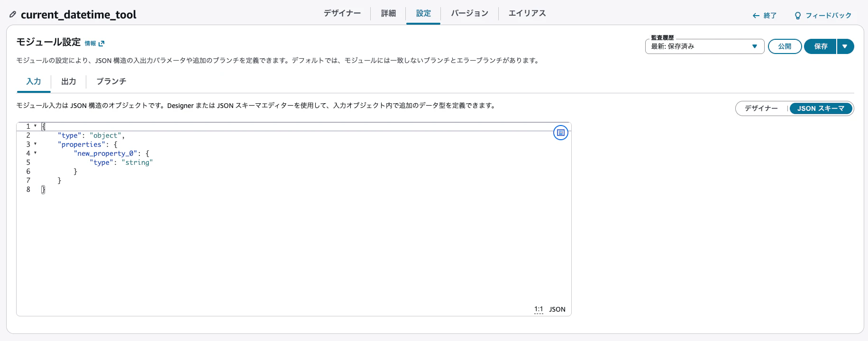
Task: Click the back arrow icon for 終了
Action: (756, 16)
